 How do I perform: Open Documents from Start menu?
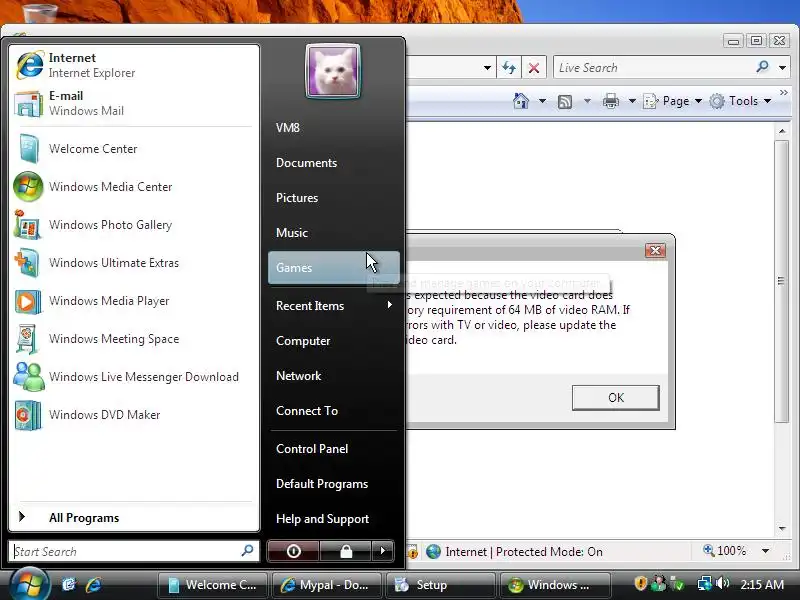(333, 163)
